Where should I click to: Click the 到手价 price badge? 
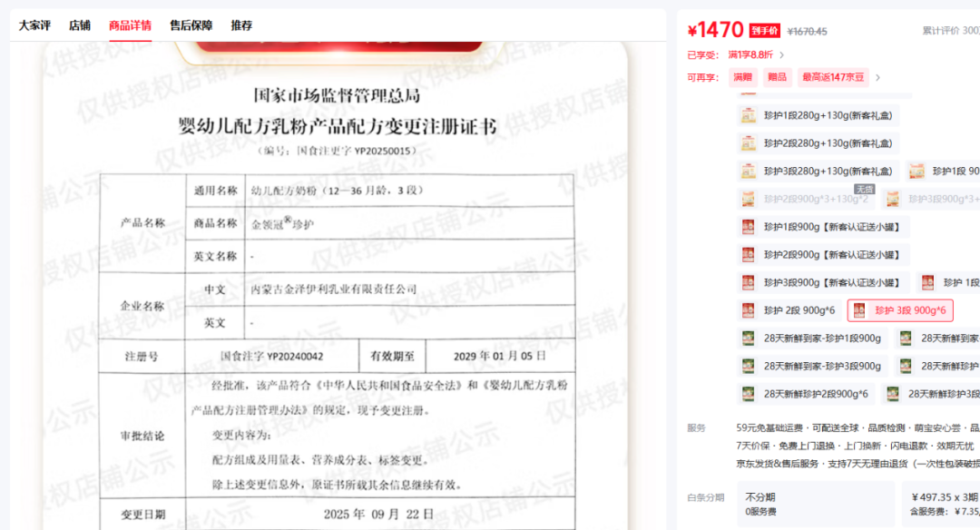pos(764,31)
